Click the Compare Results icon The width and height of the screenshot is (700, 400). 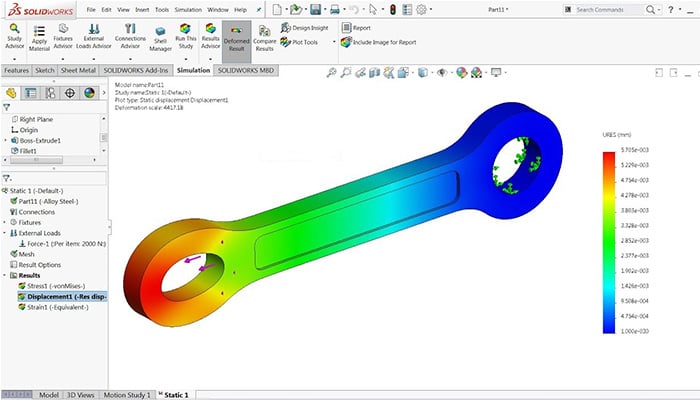click(264, 38)
